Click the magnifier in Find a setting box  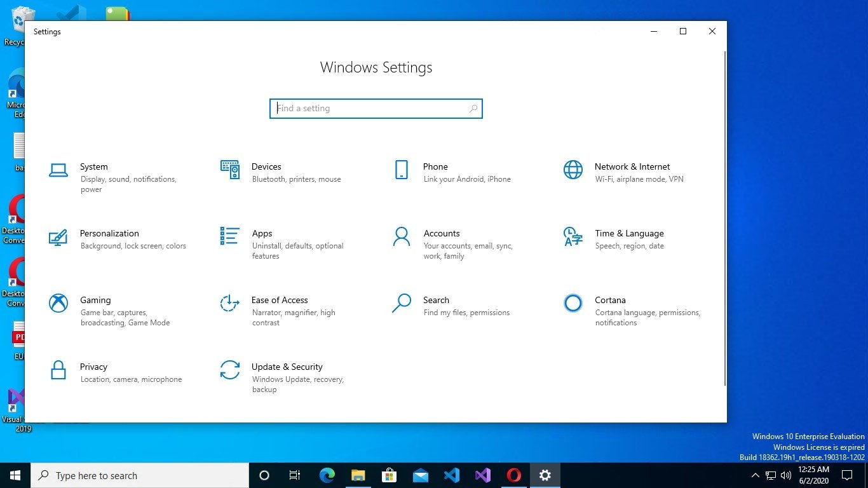473,109
